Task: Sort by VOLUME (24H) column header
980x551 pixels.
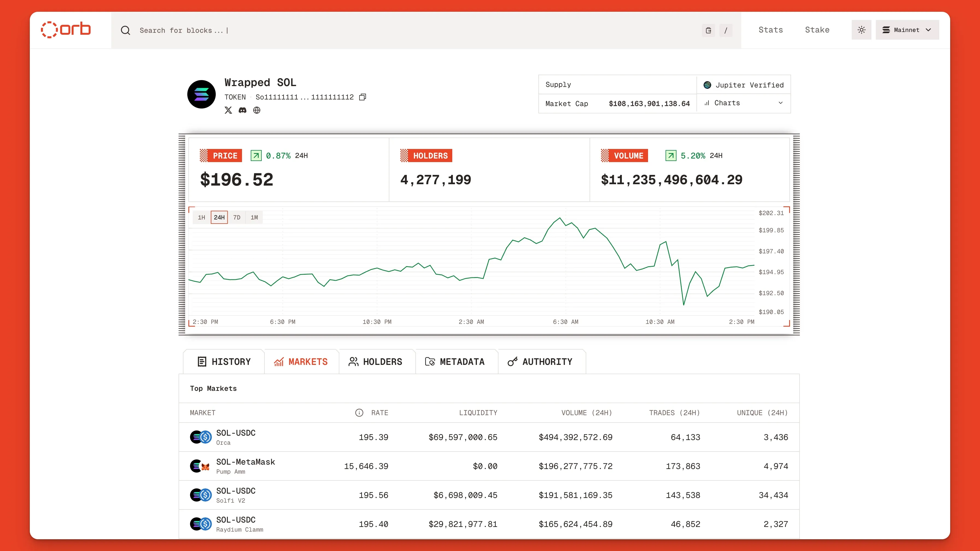Action: coord(587,413)
